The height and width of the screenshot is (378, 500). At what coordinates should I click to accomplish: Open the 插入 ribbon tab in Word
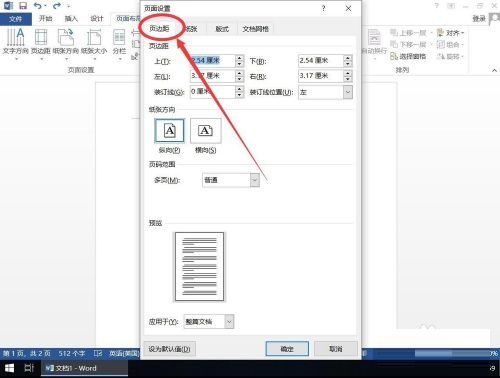(71, 19)
